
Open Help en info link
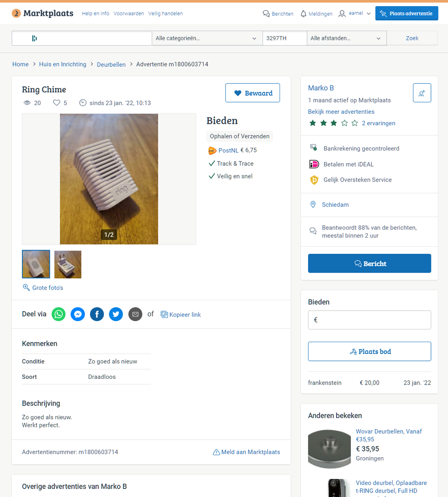click(95, 14)
